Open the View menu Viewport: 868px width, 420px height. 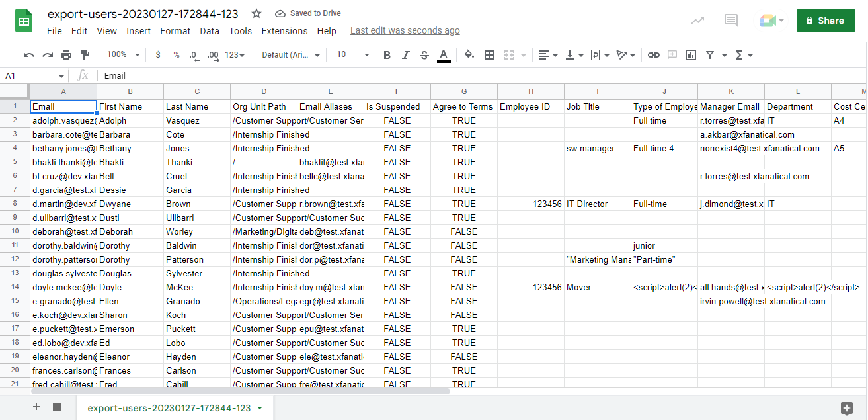tap(106, 31)
